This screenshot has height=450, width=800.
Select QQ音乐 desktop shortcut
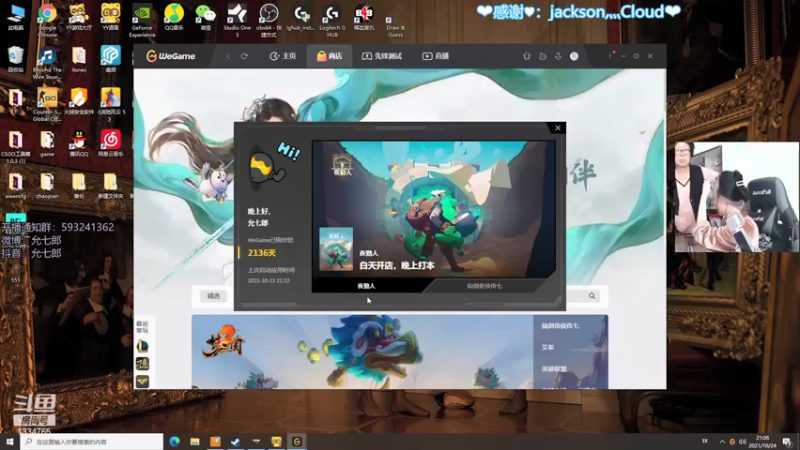click(173, 17)
